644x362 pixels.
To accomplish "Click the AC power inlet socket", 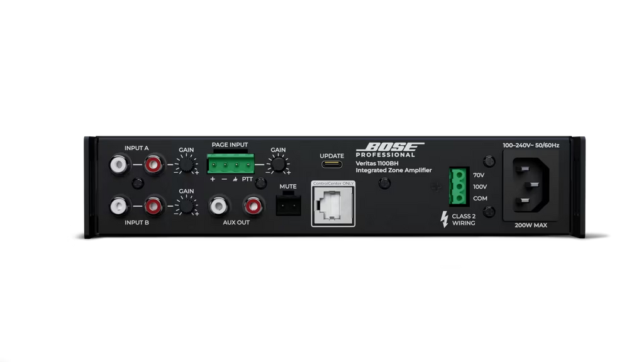I will [531, 185].
